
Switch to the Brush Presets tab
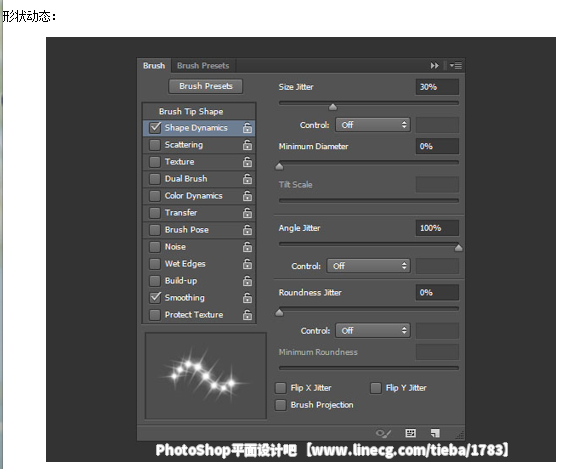(203, 66)
